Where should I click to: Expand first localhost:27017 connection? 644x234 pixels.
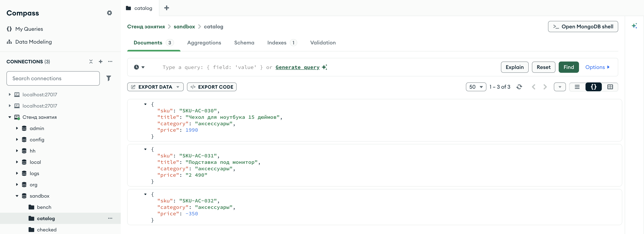click(x=10, y=94)
